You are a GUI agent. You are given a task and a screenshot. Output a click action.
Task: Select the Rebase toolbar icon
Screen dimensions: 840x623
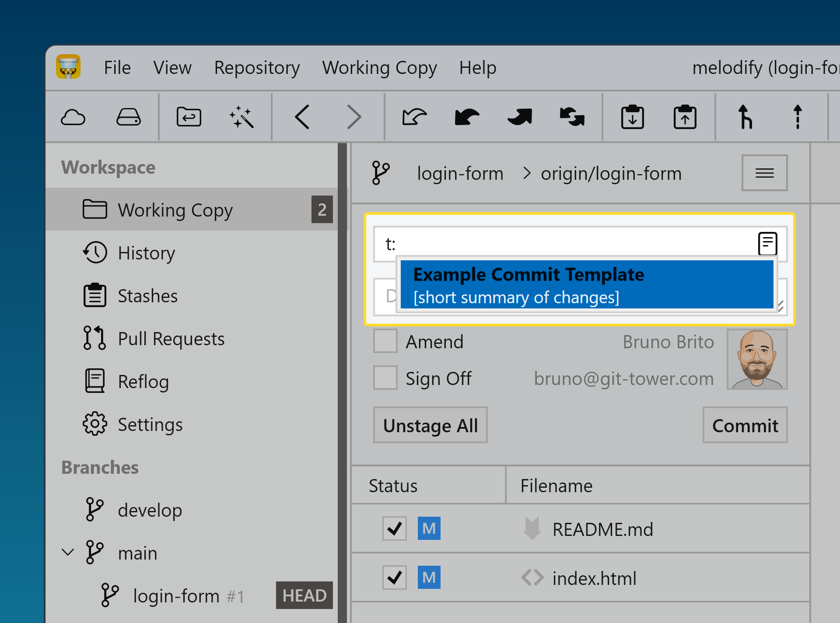798,116
